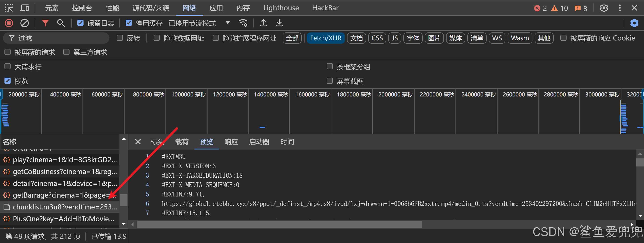Close the request details pane
The image size is (644, 243).
[138, 142]
